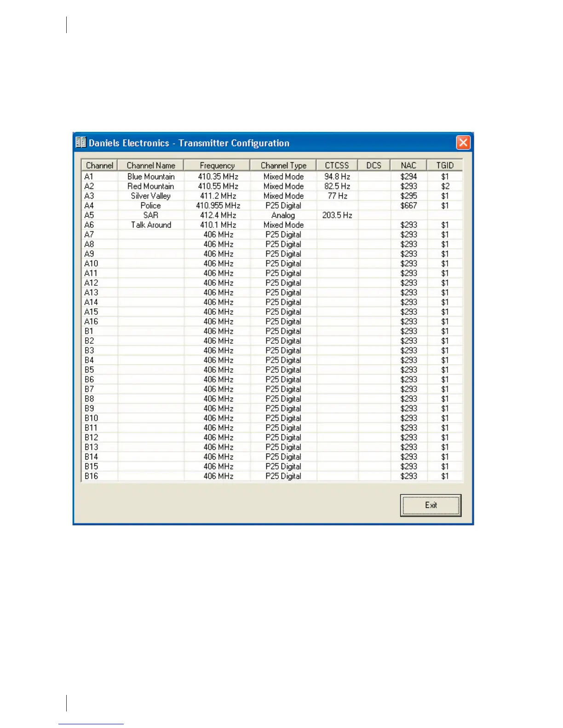
Task: Click the TGID column header
Action: (x=445, y=165)
